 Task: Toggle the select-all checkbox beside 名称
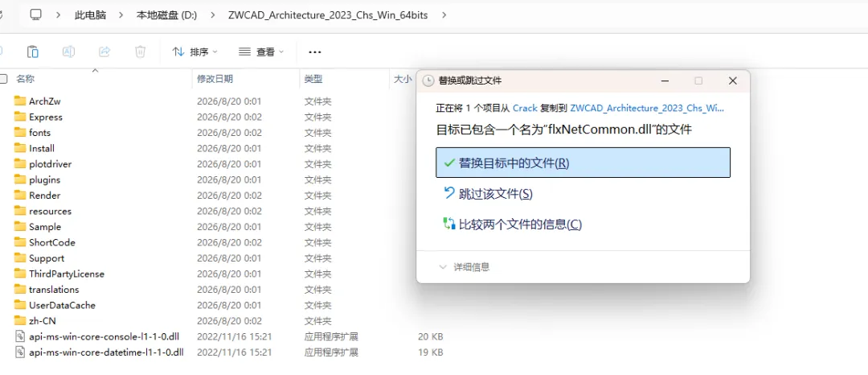click(3, 79)
